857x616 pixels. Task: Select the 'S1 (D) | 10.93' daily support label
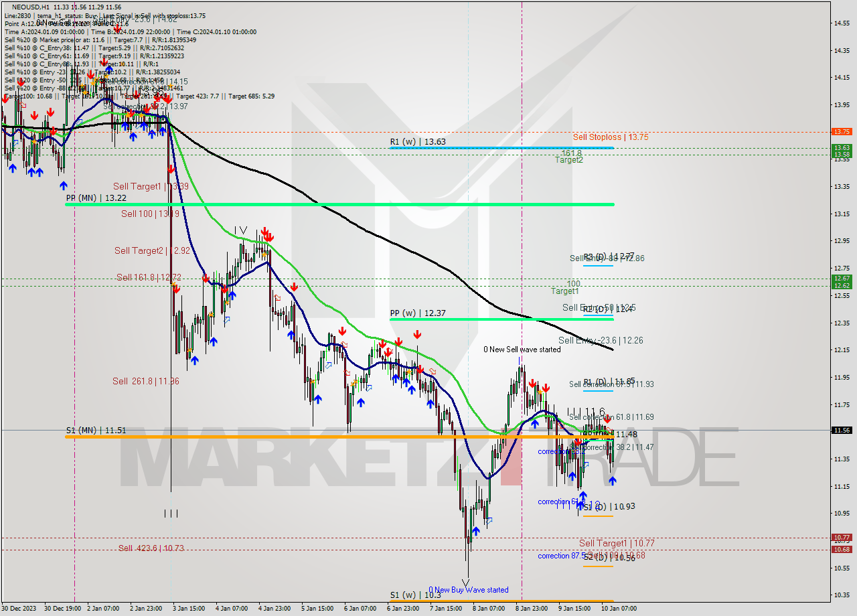(609, 507)
